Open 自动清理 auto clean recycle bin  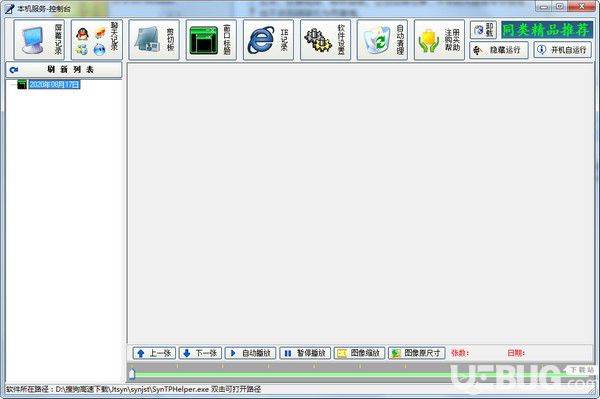382,40
